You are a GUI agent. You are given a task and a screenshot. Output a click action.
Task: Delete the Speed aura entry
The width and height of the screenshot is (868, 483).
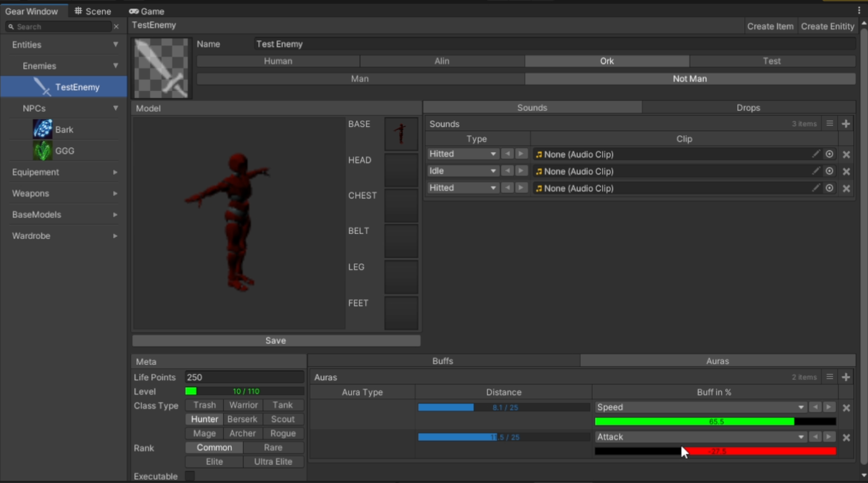click(846, 408)
